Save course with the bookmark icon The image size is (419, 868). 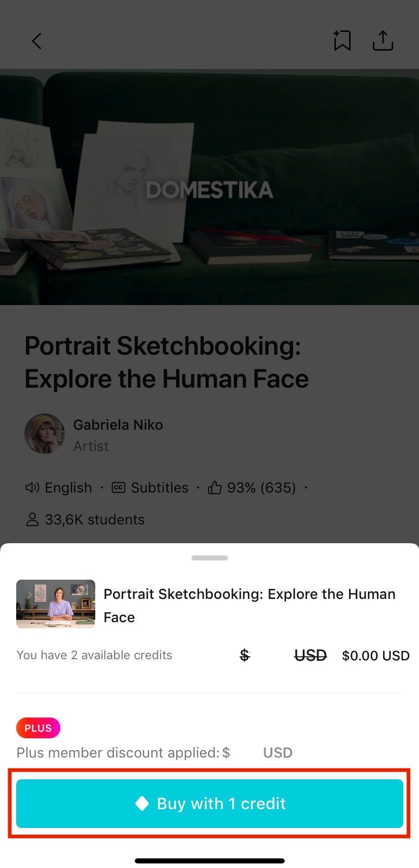pos(342,41)
